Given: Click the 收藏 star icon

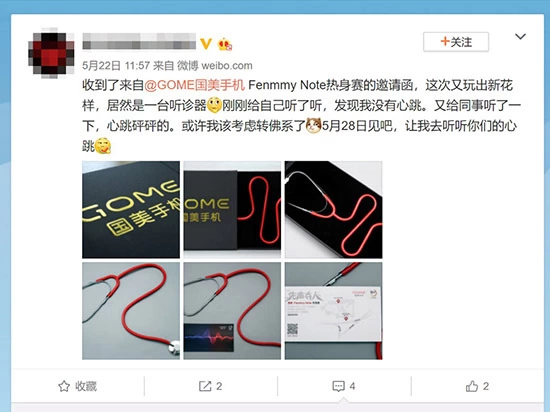Looking at the screenshot, I should point(64,386).
